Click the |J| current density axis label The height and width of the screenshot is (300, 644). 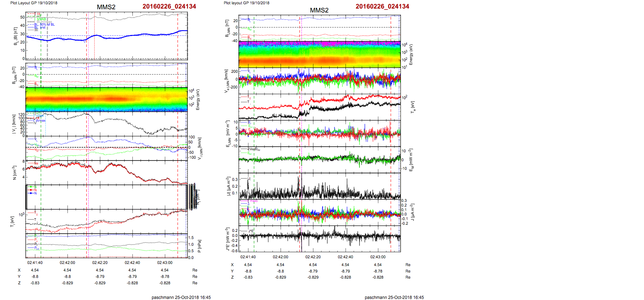coord(227,186)
